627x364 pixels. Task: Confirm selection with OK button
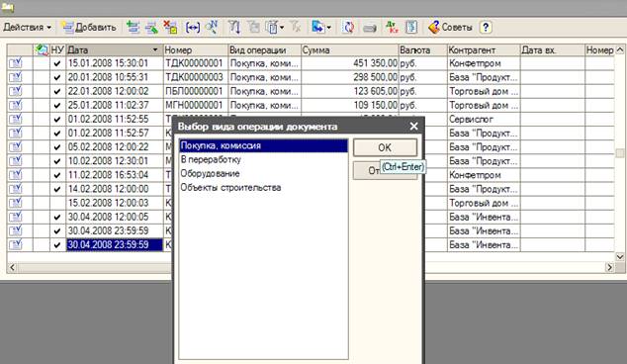tap(385, 147)
